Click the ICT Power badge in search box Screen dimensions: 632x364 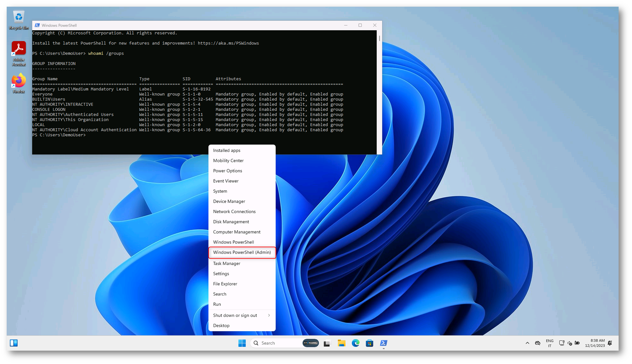coord(310,343)
